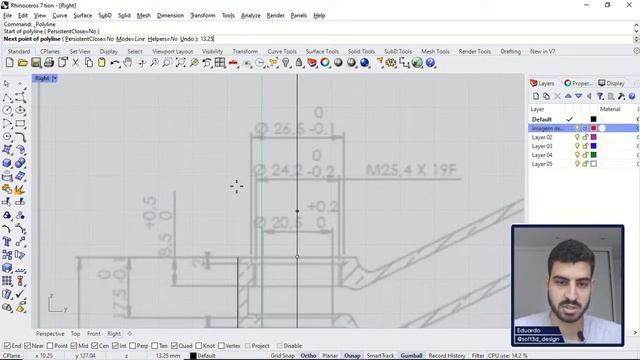Enable the Knot osnap checkbox
This screenshot has width=640, height=360.
point(199,346)
